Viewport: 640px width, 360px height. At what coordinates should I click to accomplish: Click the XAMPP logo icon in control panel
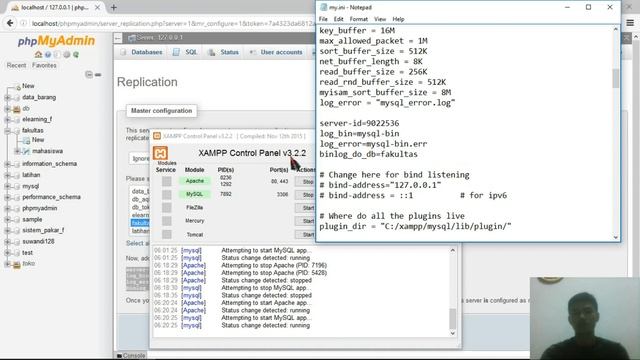[160, 153]
